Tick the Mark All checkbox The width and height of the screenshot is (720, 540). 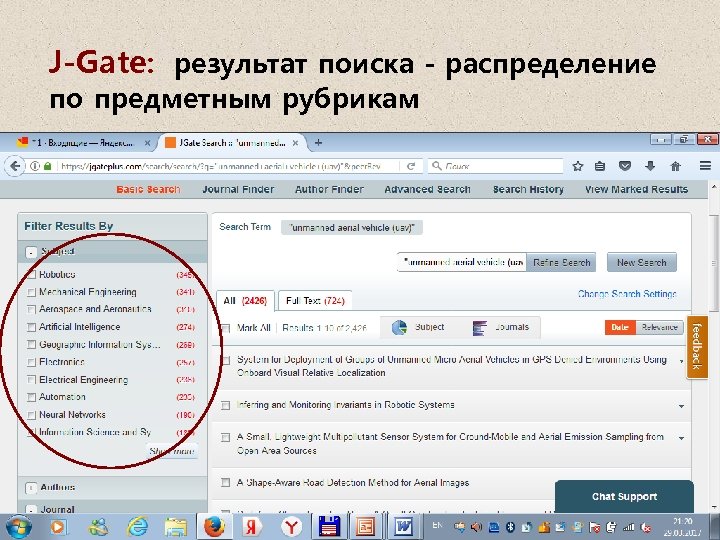225,328
